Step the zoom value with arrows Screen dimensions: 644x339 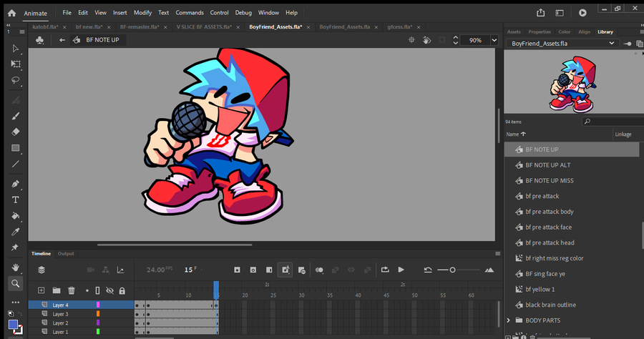pyautogui.click(x=455, y=40)
